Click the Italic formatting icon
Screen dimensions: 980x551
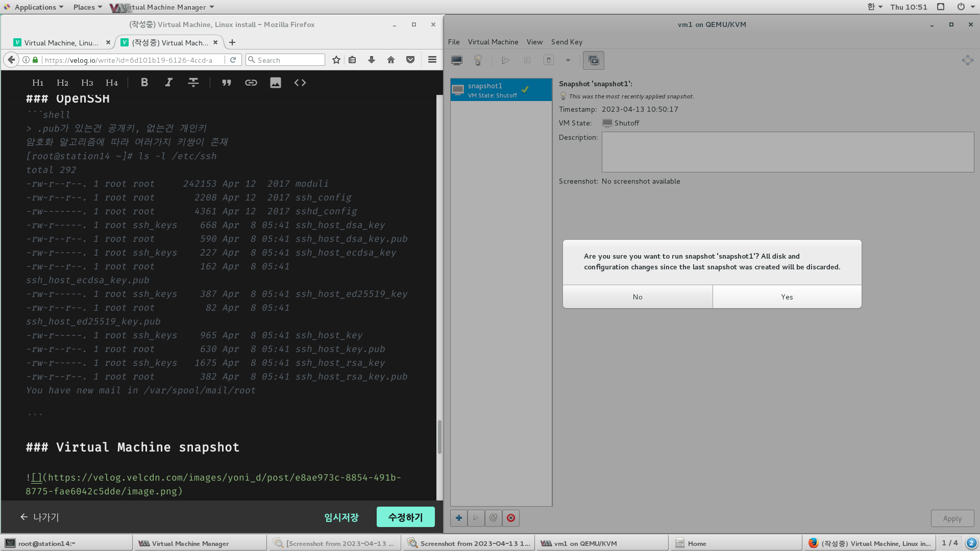coord(168,83)
